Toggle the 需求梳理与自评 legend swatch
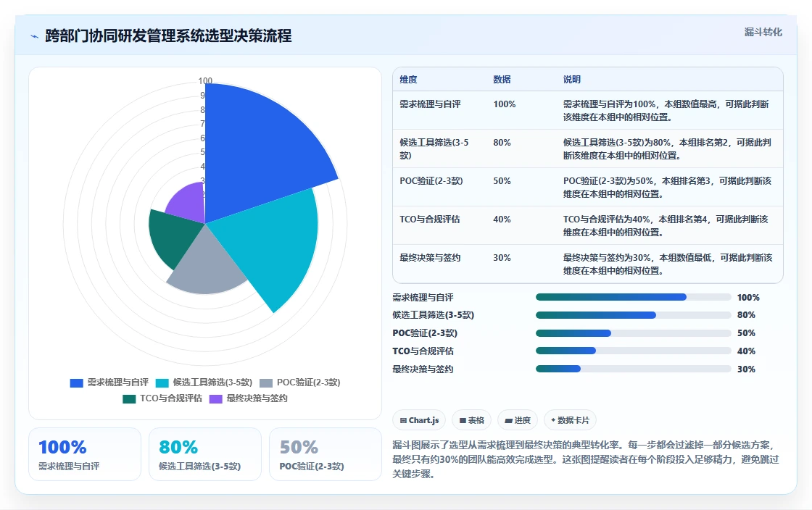812x510 pixels. 77,382
